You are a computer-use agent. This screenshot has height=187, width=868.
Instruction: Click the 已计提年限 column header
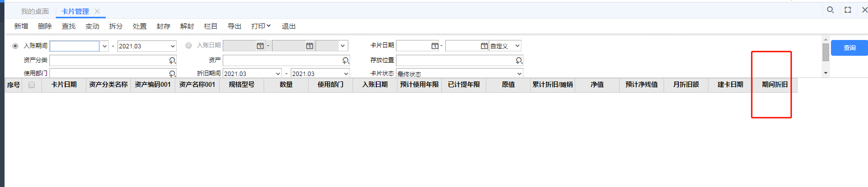click(464, 85)
